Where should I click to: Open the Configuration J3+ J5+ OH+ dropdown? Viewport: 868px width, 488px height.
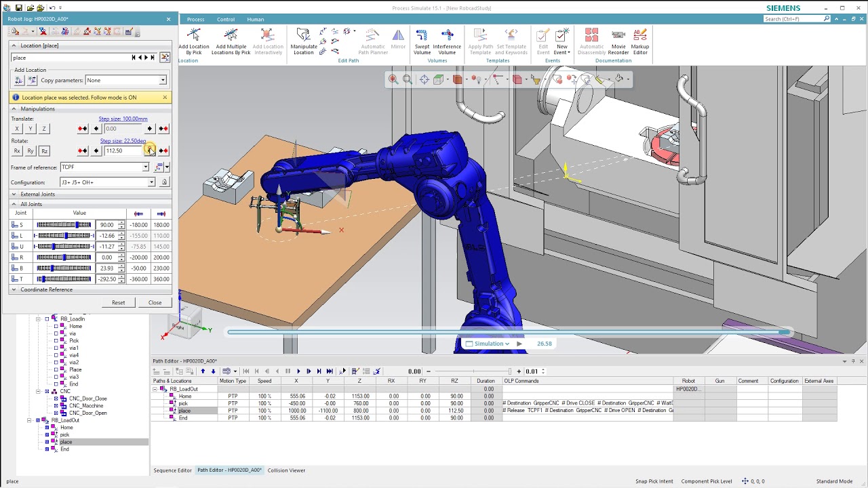[x=151, y=182]
